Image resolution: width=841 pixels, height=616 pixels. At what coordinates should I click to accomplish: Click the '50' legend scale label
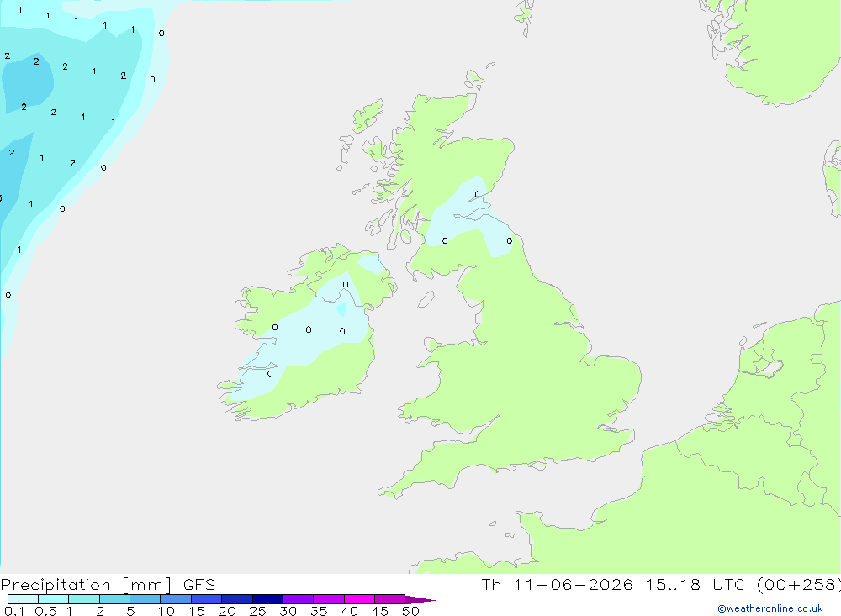(411, 611)
